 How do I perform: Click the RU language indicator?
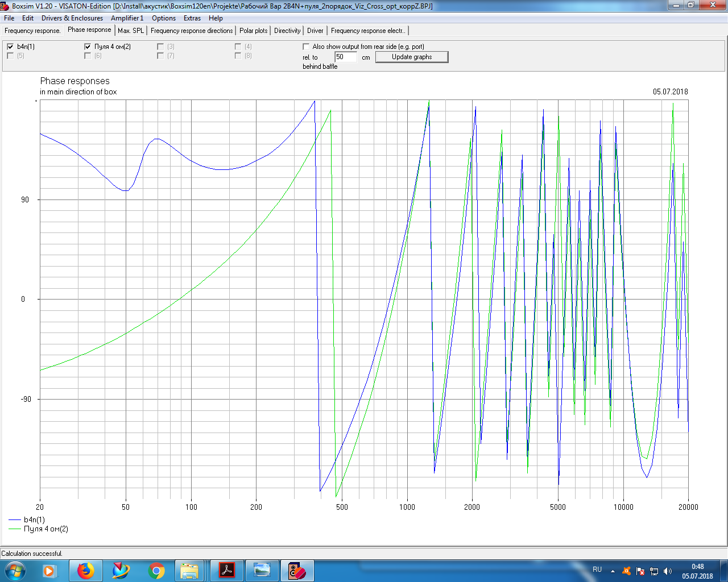[597, 569]
